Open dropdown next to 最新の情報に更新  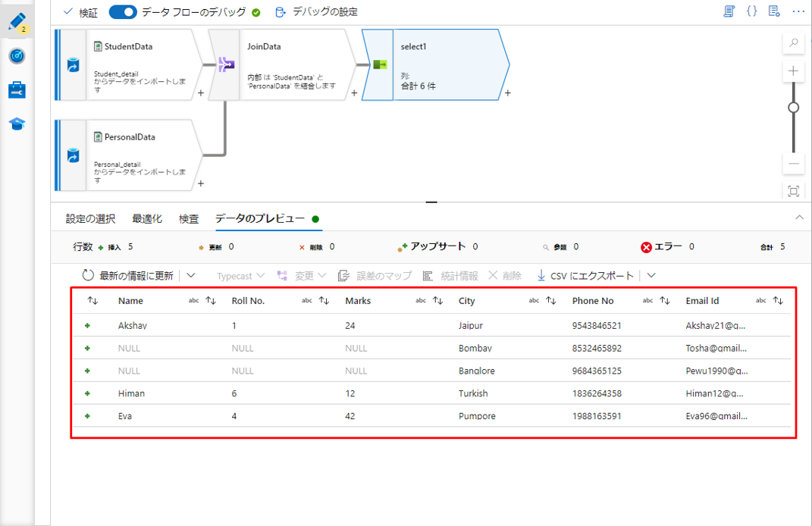pyautogui.click(x=191, y=276)
